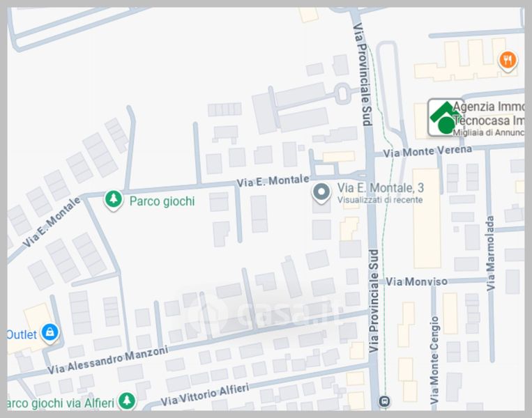Screen dimensions: 532x418
Task: Select the Via Marmolada street label
Action: [x=491, y=253]
